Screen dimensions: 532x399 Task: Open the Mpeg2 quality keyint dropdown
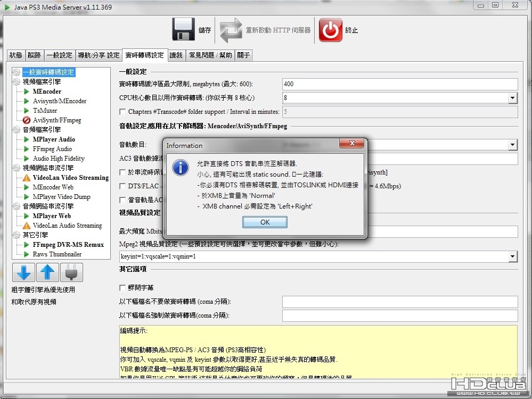click(513, 256)
